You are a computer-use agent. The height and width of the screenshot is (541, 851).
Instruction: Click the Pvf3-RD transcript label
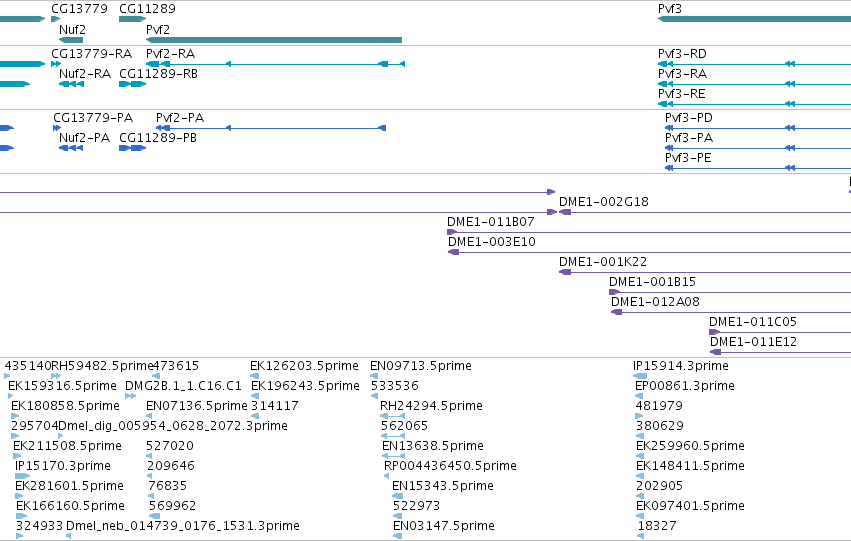coord(682,54)
